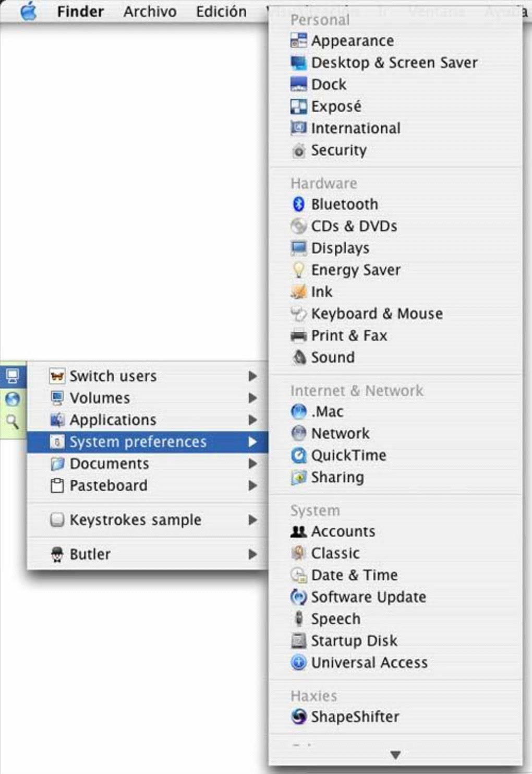Click the ShapeShifter icon under Haxies

pyautogui.click(x=298, y=717)
